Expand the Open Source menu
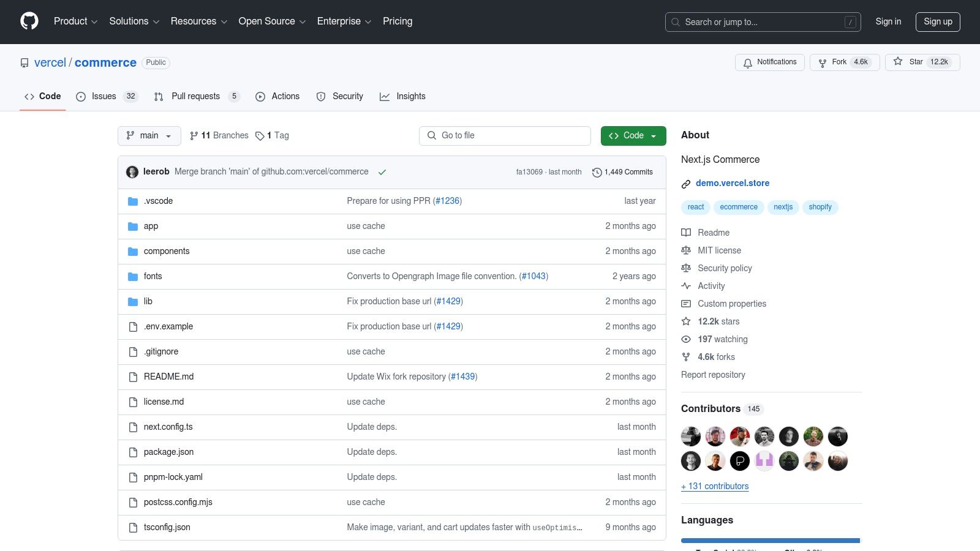Screen dimensions: 980x551 (x=272, y=21)
